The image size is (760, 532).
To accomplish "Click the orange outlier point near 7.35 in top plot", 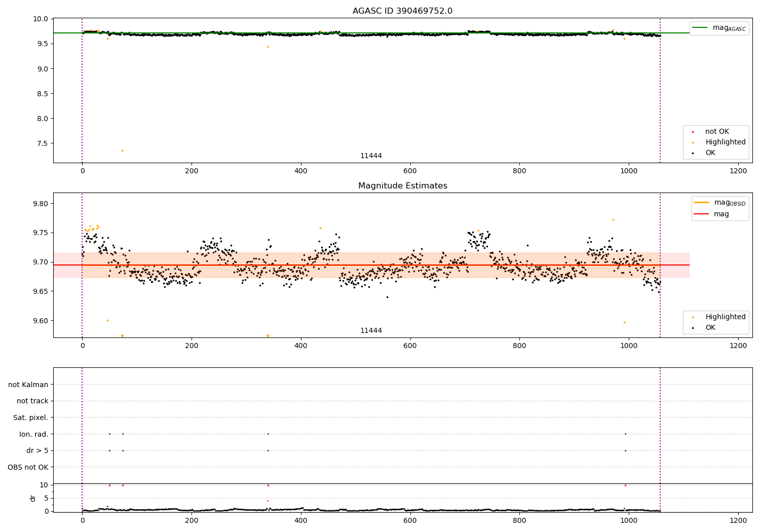I will pyautogui.click(x=122, y=150).
